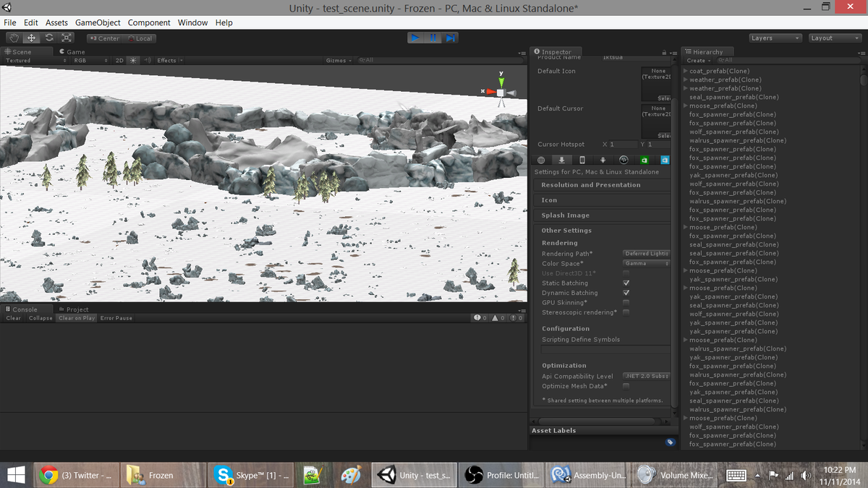Open Layers dropdown

point(775,38)
